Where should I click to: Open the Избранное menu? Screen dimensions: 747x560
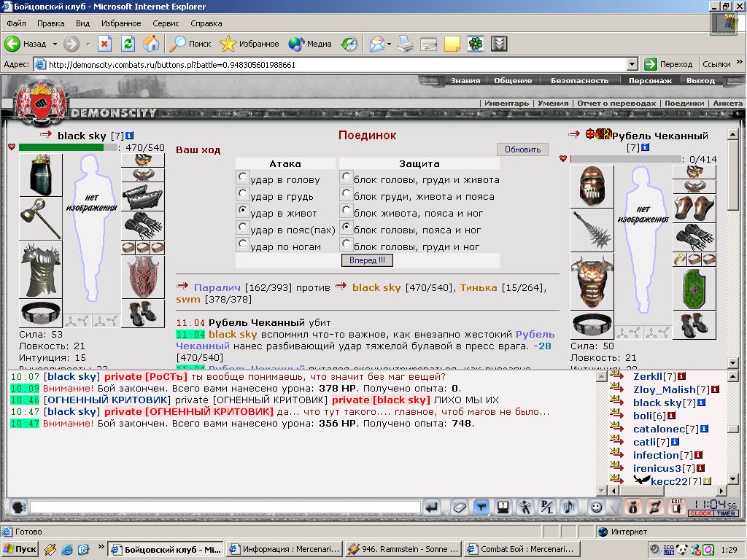point(121,23)
